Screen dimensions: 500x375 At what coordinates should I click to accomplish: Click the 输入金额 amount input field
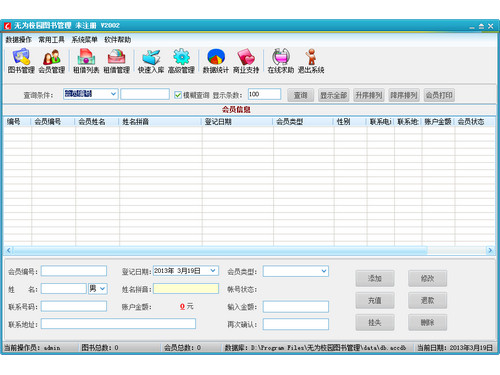296,307
